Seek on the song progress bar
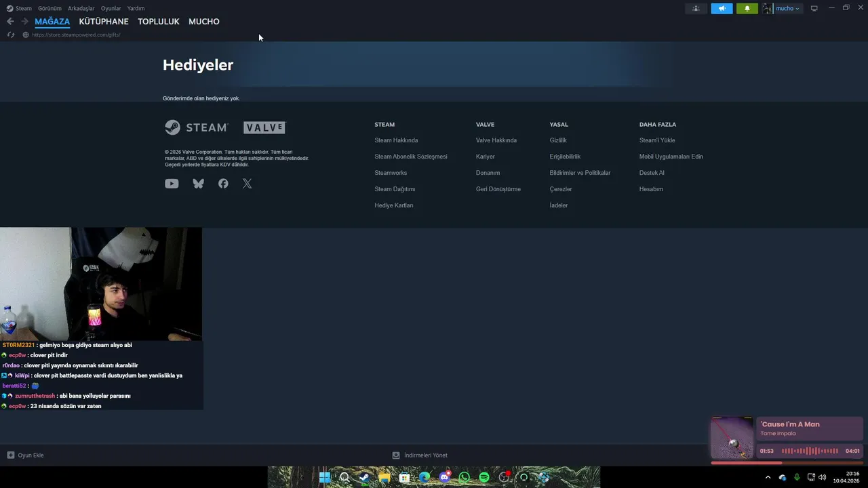The width and height of the screenshot is (868, 488). pyautogui.click(x=787, y=463)
